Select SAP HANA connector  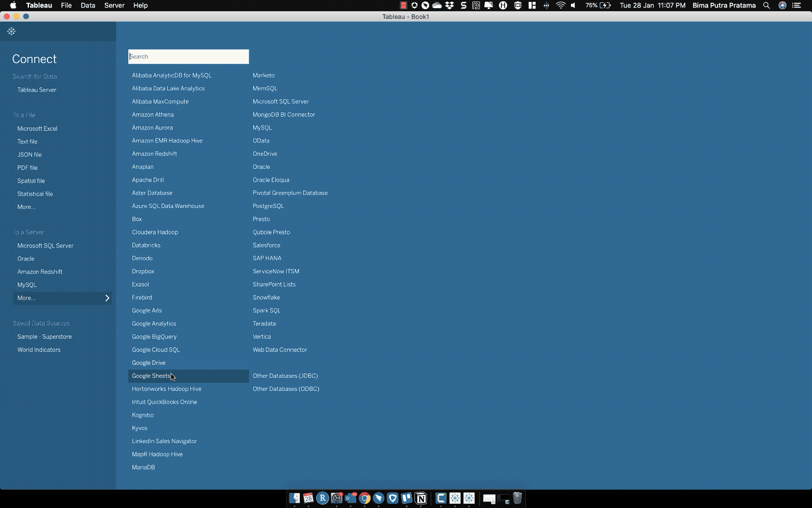coord(267,258)
